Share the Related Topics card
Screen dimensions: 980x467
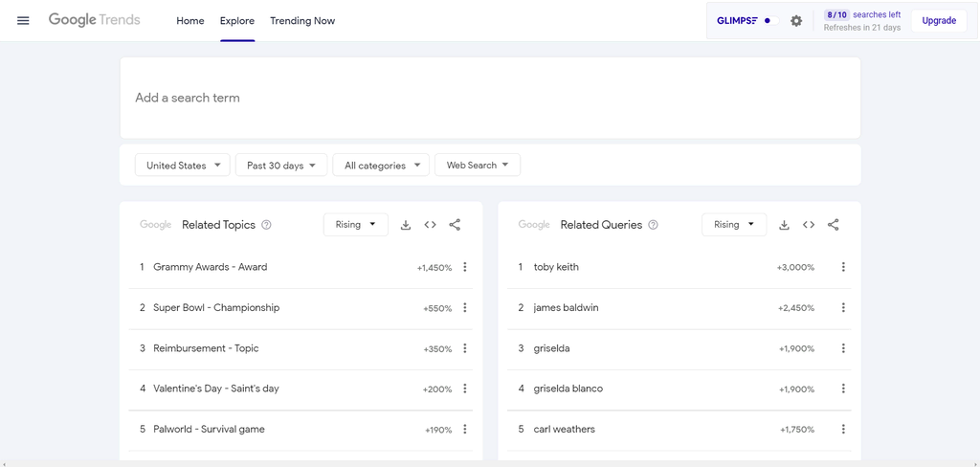(455, 225)
